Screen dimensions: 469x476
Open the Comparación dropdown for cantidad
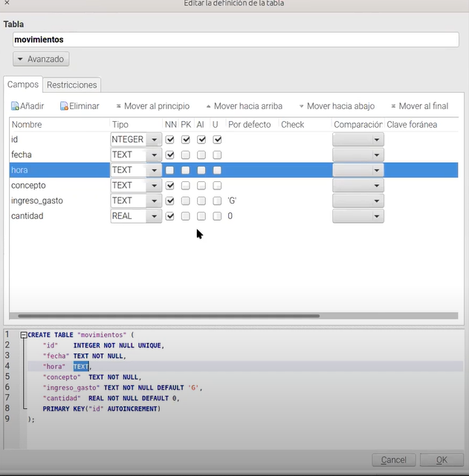(x=358, y=216)
